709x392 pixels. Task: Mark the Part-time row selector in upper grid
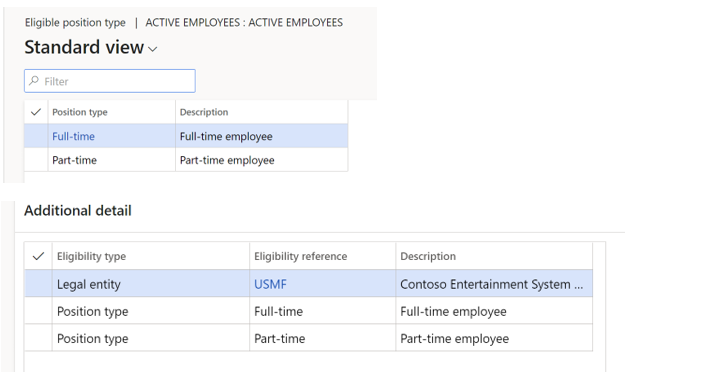(36, 160)
